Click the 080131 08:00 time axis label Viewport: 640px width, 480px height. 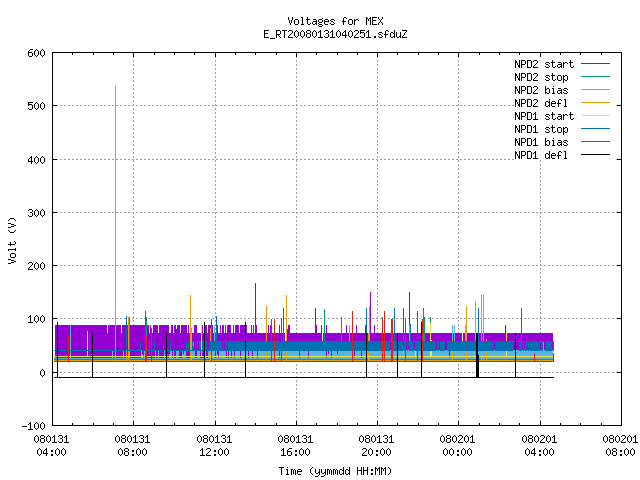[132, 446]
